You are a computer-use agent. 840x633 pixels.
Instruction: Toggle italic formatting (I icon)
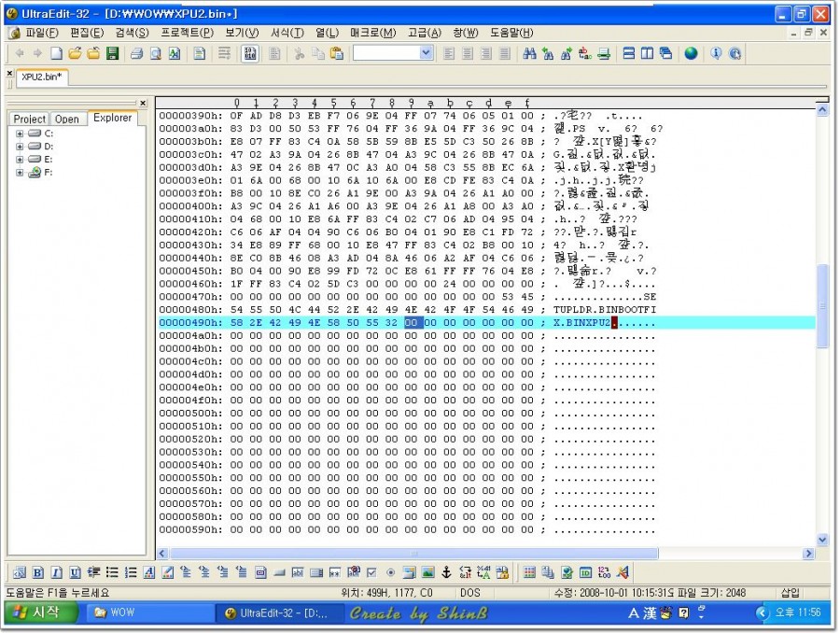click(x=56, y=572)
